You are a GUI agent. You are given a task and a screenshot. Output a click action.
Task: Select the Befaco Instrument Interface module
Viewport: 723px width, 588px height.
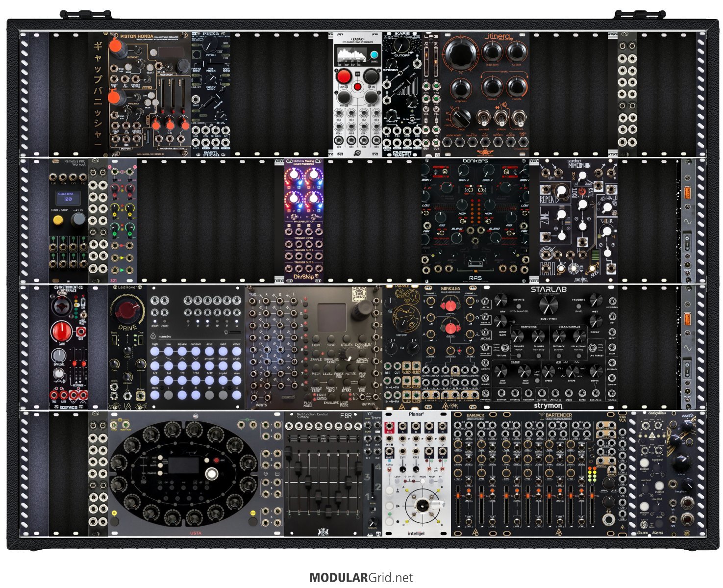(x=69, y=347)
